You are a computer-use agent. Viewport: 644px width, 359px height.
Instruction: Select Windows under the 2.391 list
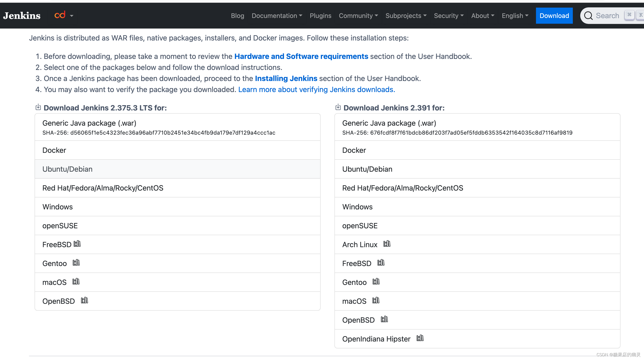point(477,207)
